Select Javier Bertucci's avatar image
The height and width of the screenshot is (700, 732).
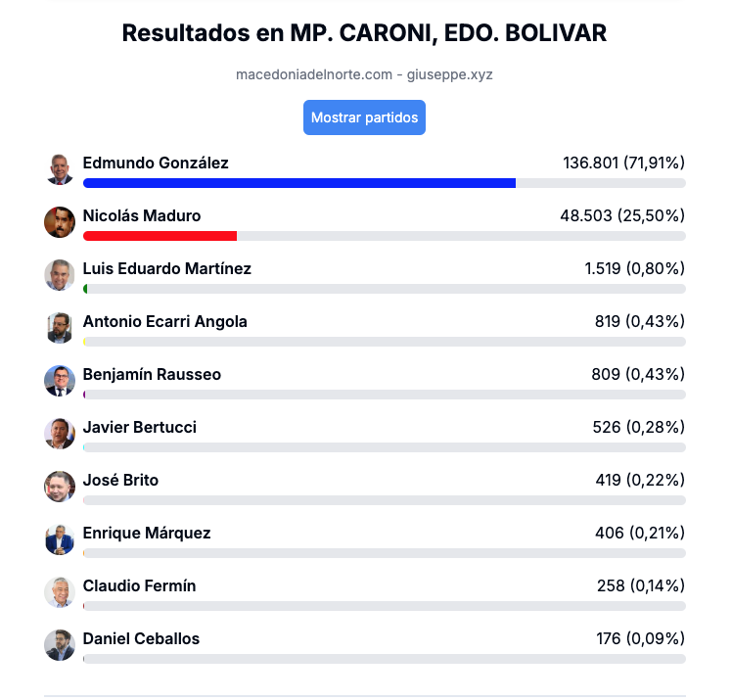click(x=60, y=434)
